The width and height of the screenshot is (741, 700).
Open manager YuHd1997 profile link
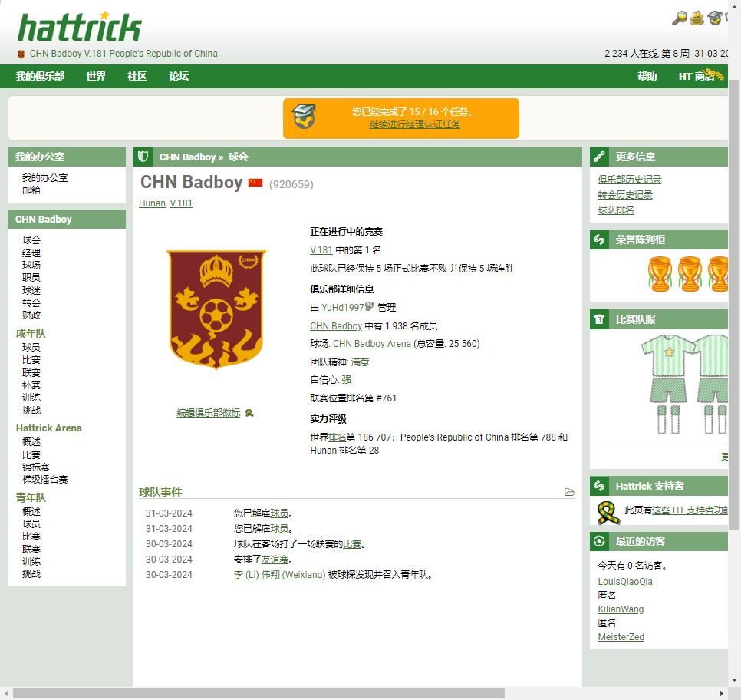pyautogui.click(x=343, y=308)
